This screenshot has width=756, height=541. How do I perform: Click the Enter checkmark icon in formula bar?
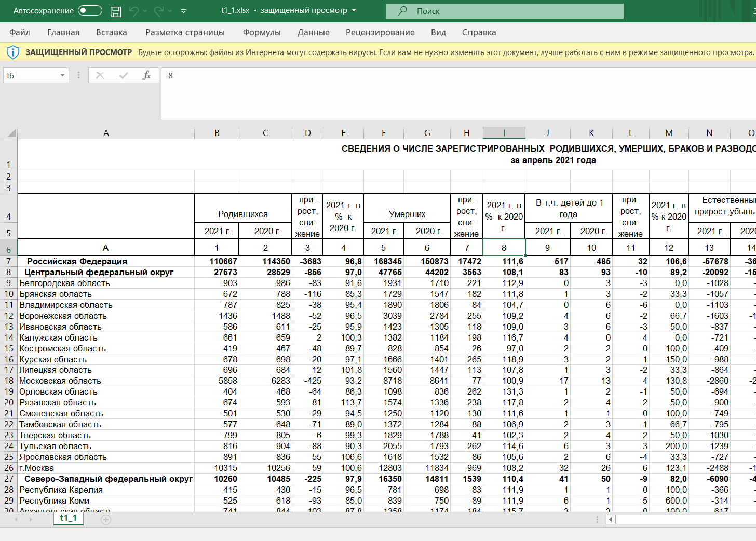(x=124, y=76)
